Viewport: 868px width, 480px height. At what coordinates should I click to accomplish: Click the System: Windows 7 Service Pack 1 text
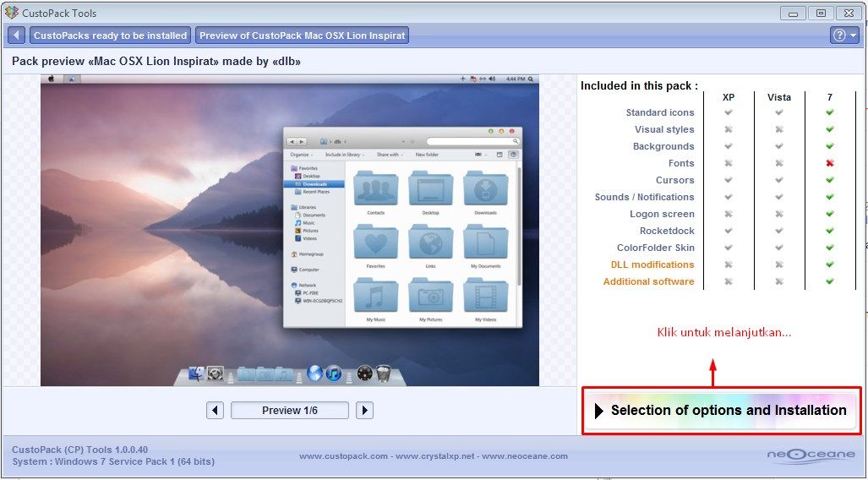(113, 461)
